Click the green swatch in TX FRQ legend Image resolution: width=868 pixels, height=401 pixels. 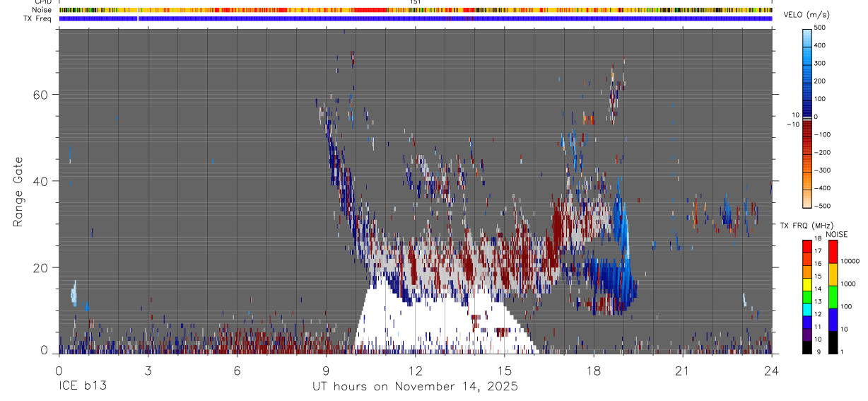(807, 296)
